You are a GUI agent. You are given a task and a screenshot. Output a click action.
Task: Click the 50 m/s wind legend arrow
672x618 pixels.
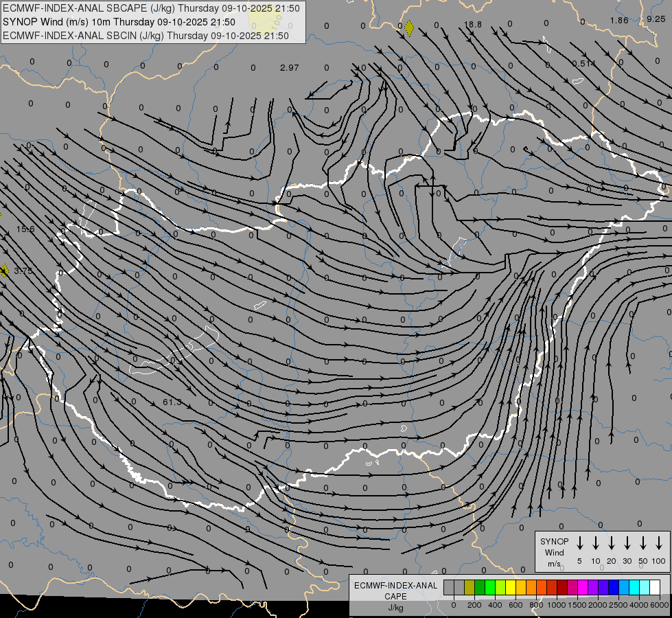click(x=643, y=543)
